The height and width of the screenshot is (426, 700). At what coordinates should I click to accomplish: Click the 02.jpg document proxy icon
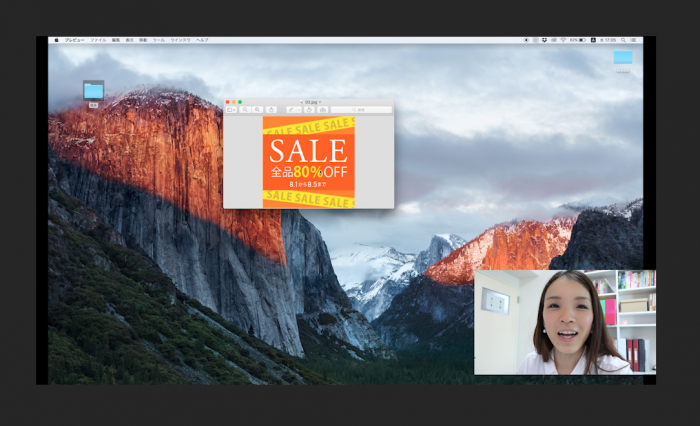(301, 102)
